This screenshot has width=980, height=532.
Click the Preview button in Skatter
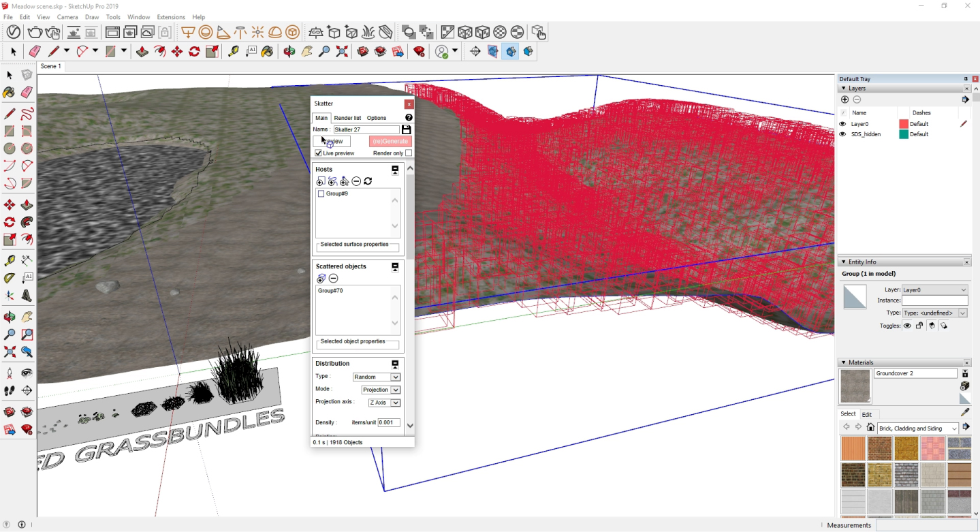[x=332, y=141]
